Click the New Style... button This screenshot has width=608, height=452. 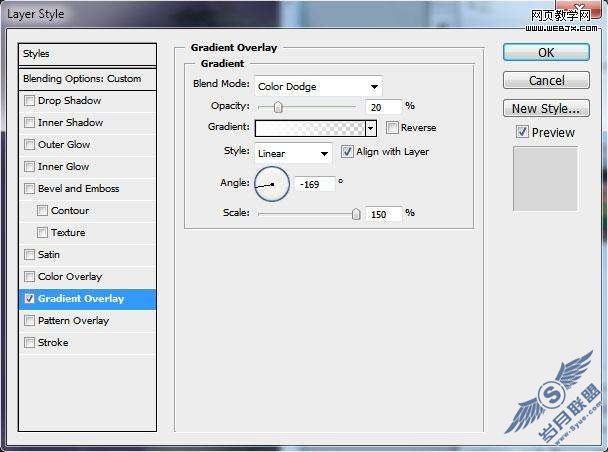[546, 109]
